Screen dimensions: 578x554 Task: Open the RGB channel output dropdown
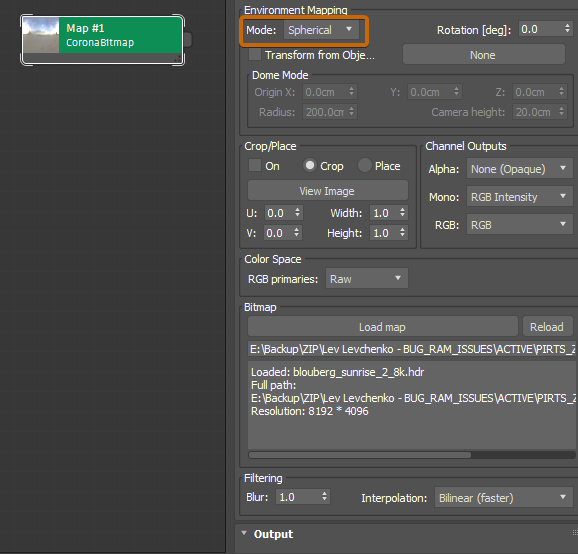point(519,224)
